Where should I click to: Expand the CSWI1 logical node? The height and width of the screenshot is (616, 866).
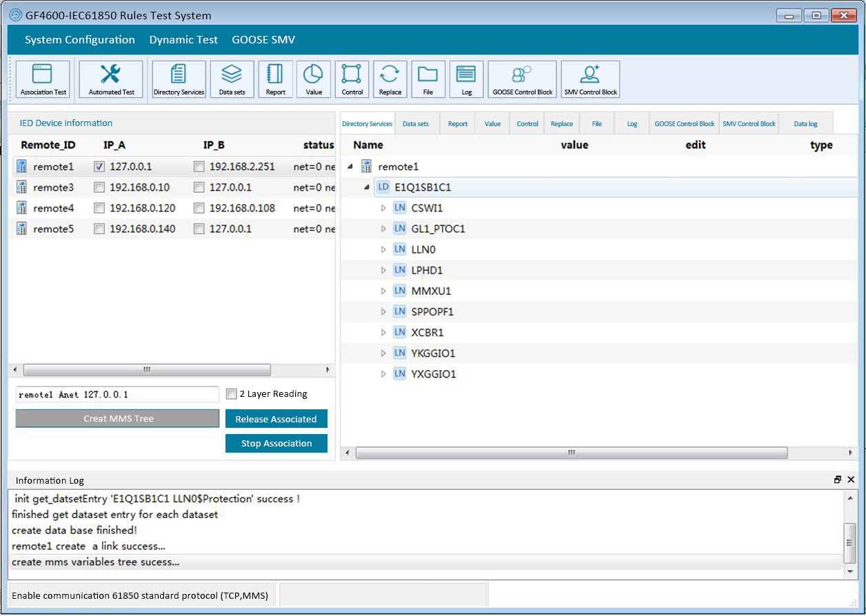[x=384, y=208]
